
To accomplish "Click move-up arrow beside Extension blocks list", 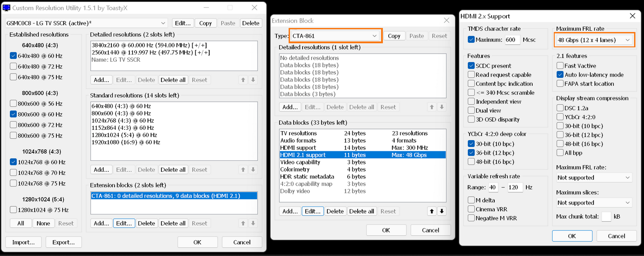I will tap(243, 223).
